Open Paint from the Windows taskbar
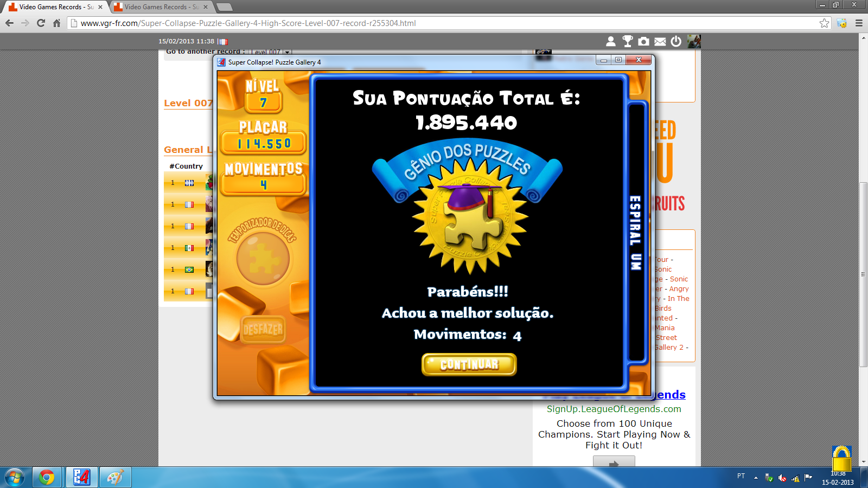Screen dimensions: 868x488 (115, 477)
